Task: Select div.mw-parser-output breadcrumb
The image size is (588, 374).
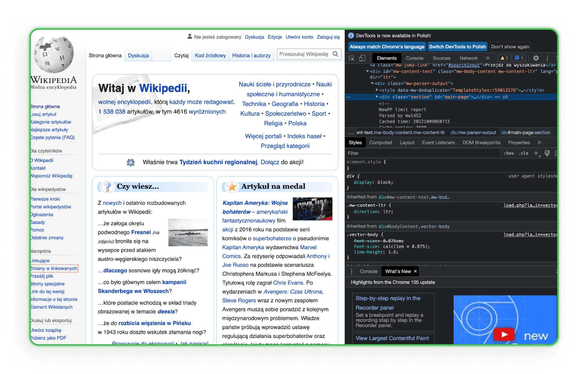Action: 473,133
